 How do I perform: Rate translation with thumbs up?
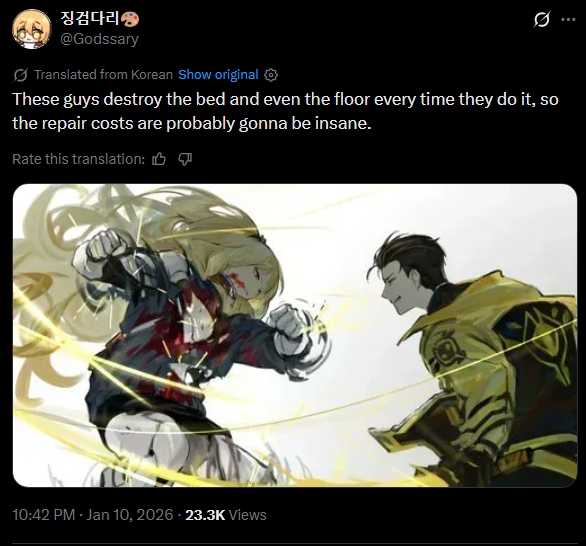[x=159, y=159]
